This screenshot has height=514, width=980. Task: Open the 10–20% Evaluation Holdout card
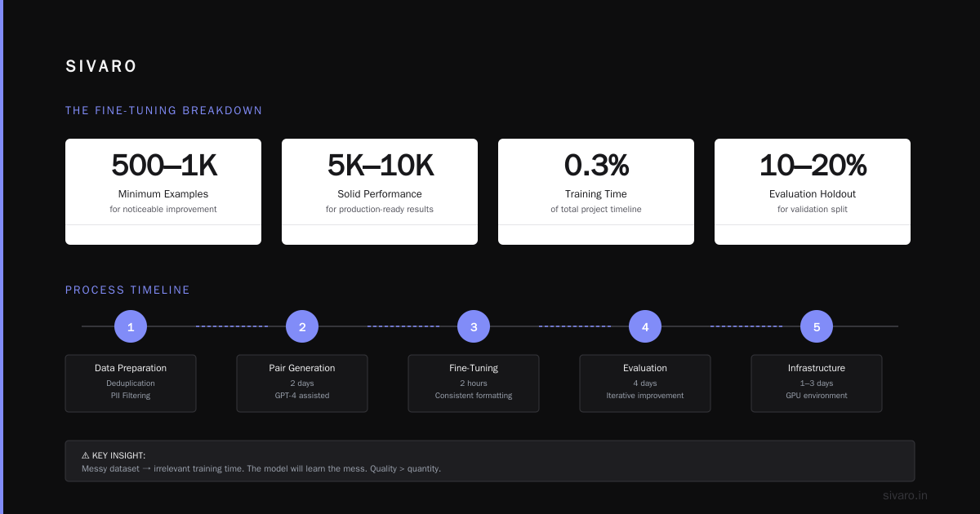813,192
